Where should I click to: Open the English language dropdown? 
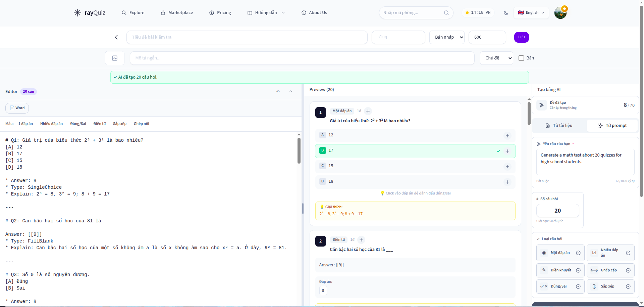(x=531, y=13)
